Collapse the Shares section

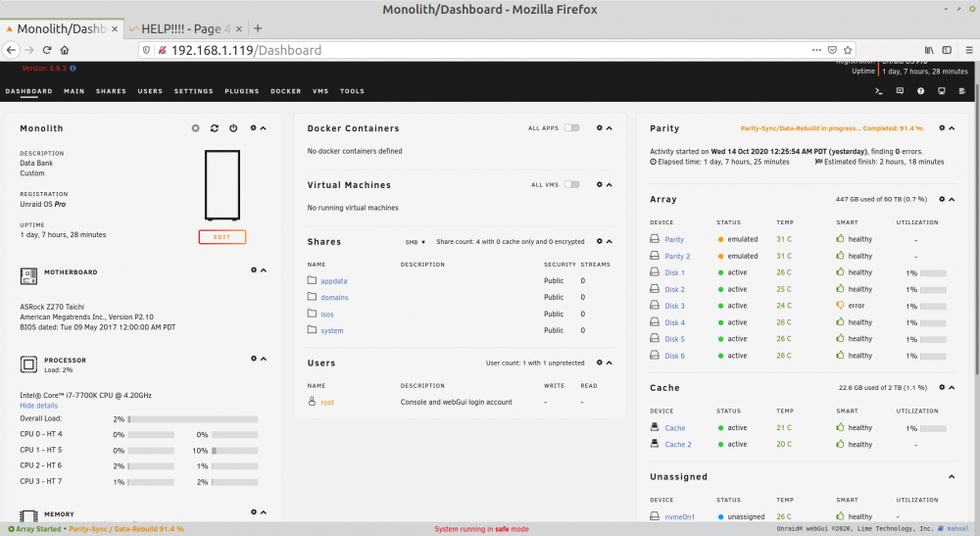609,242
